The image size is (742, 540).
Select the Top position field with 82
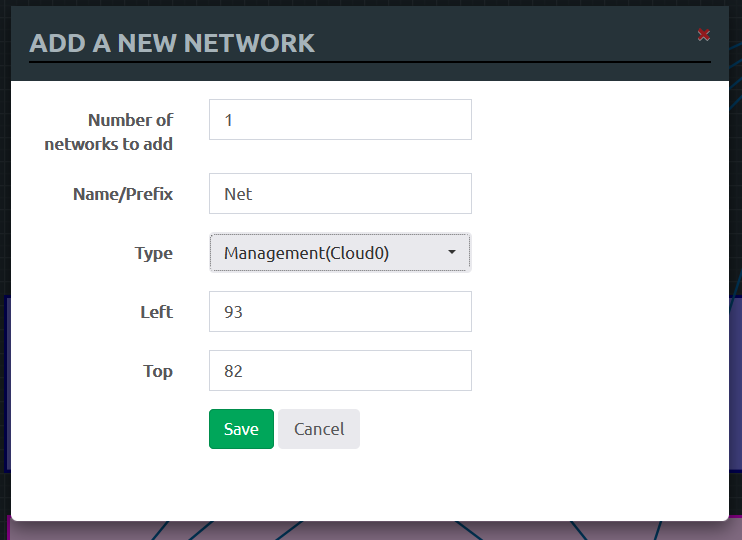pyautogui.click(x=340, y=371)
